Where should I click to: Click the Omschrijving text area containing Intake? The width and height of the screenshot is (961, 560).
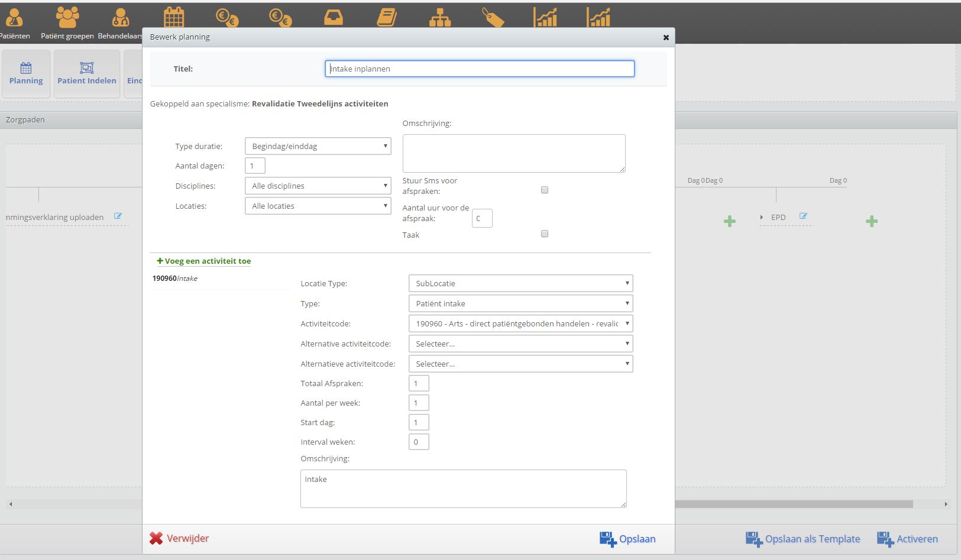pyautogui.click(x=464, y=488)
